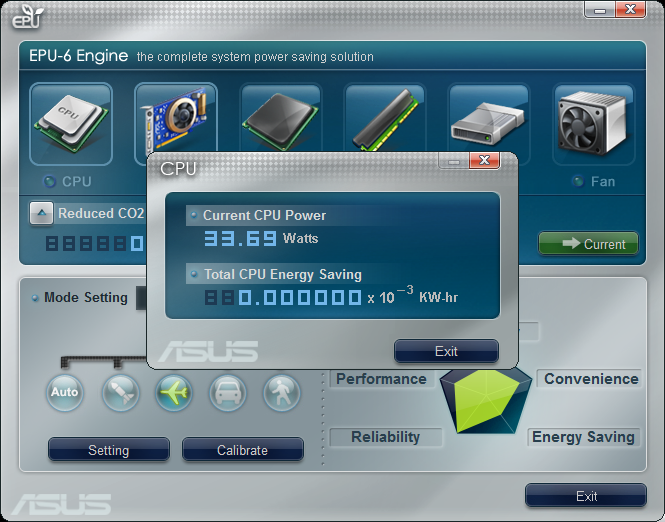This screenshot has height=522, width=665.
Task: Click the Current CPU Power label
Action: (x=264, y=215)
